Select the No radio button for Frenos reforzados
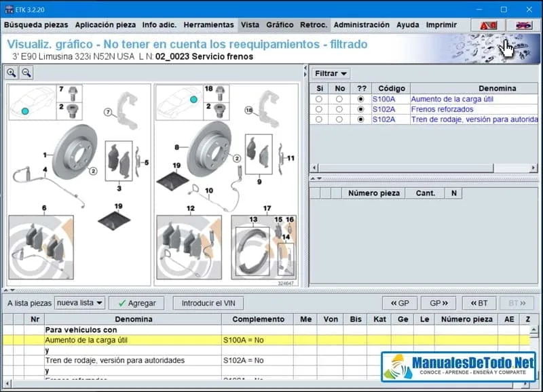Image resolution: width=543 pixels, height=392 pixels. click(x=339, y=109)
